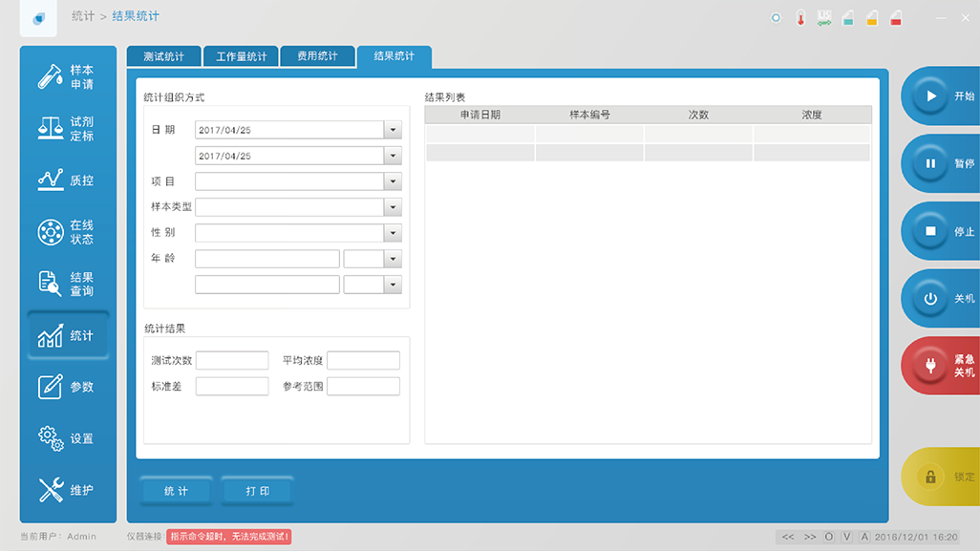
Task: Click the yellow reagent bottle status icon
Action: tap(871, 18)
